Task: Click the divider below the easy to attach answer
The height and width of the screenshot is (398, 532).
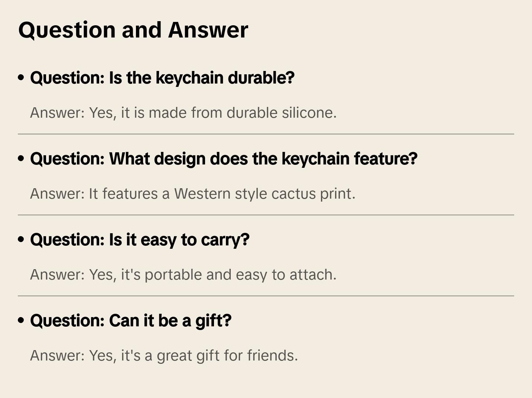Action: pos(266,296)
